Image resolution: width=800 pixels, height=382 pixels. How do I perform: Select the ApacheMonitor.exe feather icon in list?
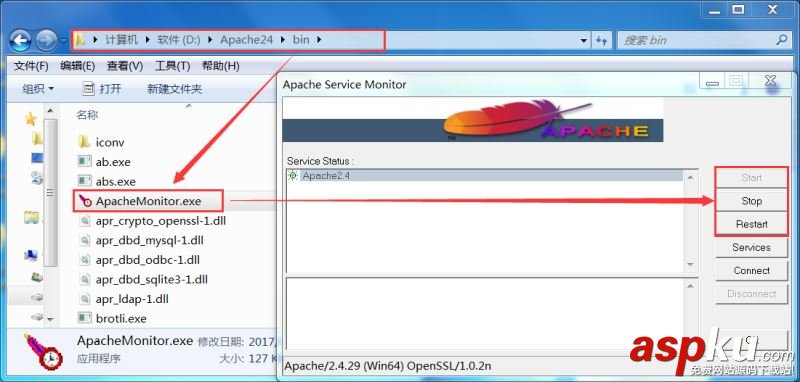pyautogui.click(x=85, y=201)
